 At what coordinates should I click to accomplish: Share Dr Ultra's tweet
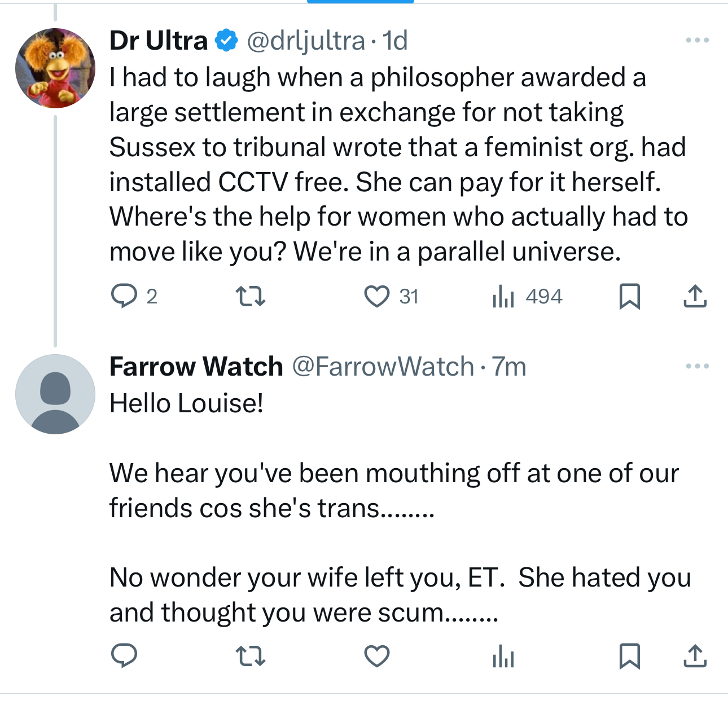(x=695, y=296)
